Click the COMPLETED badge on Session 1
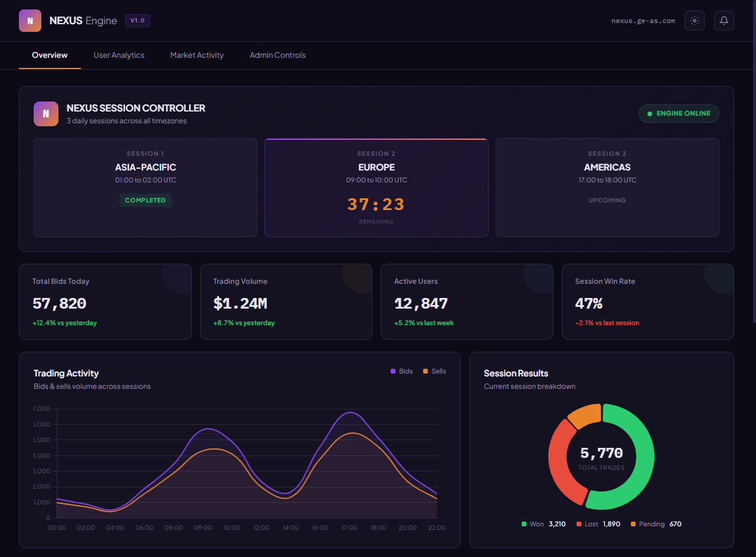756x557 pixels. tap(145, 200)
